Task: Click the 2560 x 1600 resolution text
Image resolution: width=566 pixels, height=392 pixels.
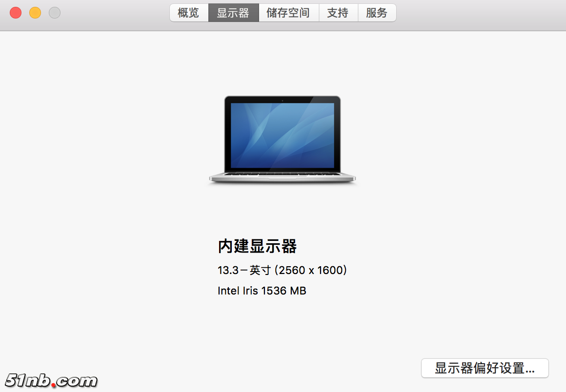Action: pos(311,270)
